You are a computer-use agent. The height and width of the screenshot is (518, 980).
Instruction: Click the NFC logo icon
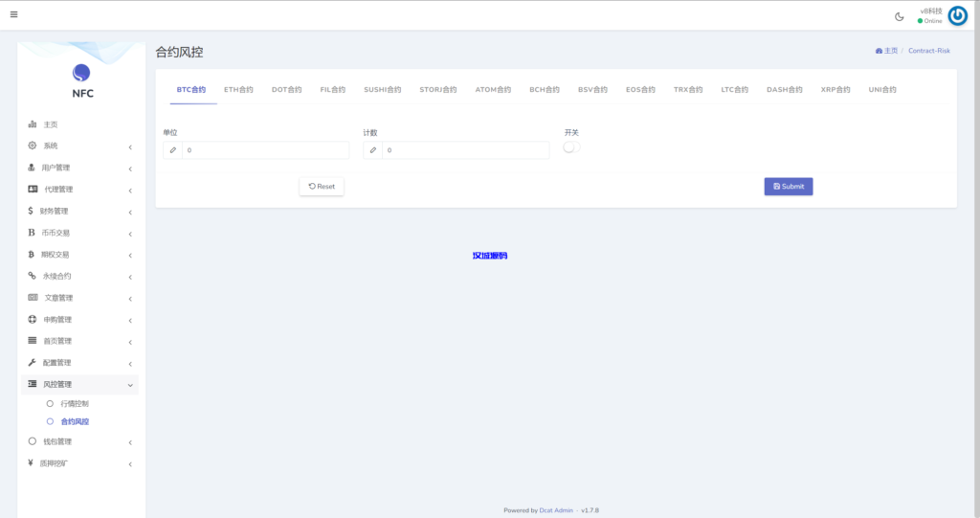point(81,73)
